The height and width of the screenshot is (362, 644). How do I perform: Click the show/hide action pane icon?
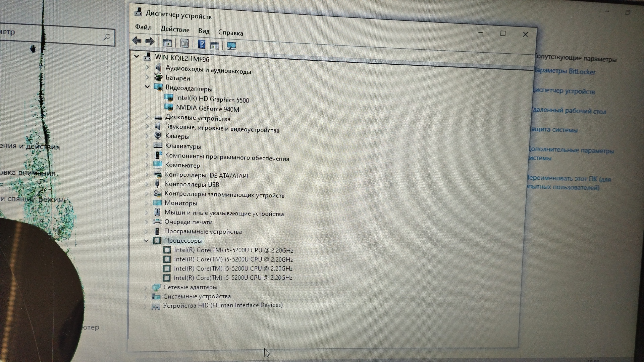click(215, 45)
